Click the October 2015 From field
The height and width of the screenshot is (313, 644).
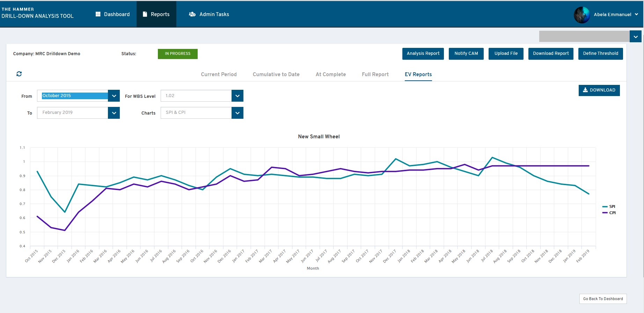tap(73, 96)
